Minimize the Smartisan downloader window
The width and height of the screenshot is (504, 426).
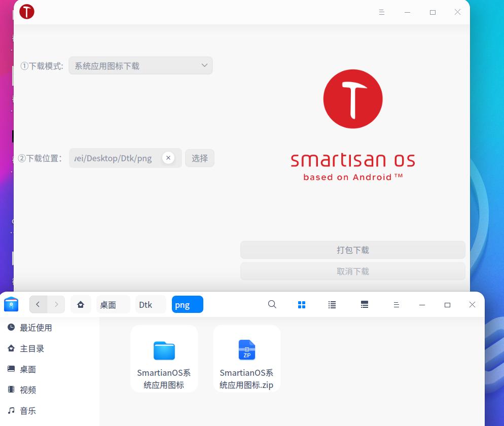coord(407,12)
